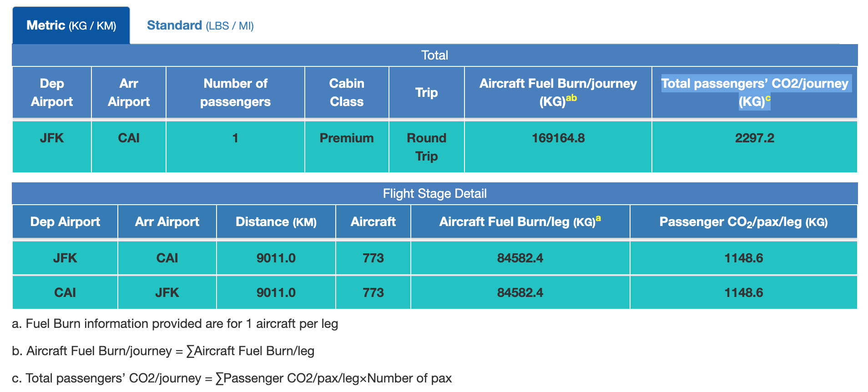Viewport: 868px width, 392px height.
Task: Click the 2297.2 total CO2 value
Action: tap(754, 138)
